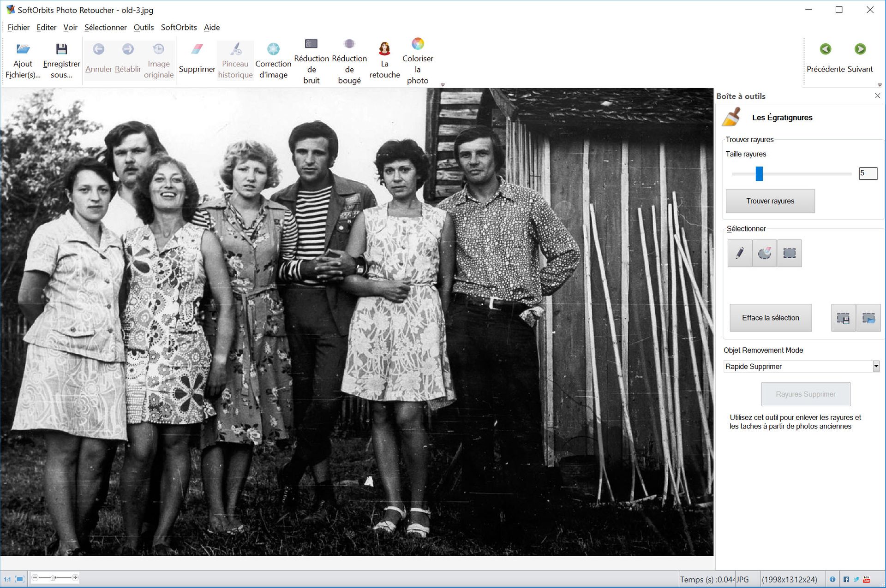Select the selection eraser tool
Image resolution: width=886 pixels, height=588 pixels.
coord(765,253)
